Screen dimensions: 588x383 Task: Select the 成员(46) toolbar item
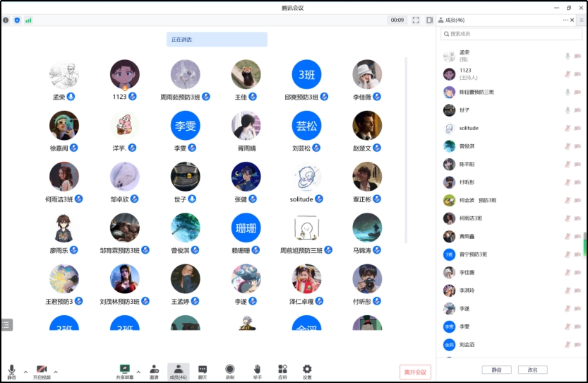[x=178, y=370]
